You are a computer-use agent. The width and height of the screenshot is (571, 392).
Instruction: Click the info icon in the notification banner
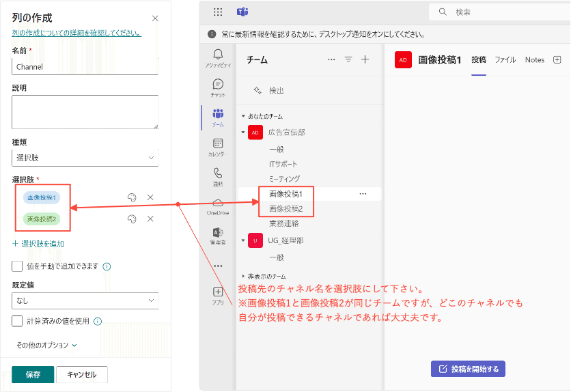pyautogui.click(x=212, y=34)
